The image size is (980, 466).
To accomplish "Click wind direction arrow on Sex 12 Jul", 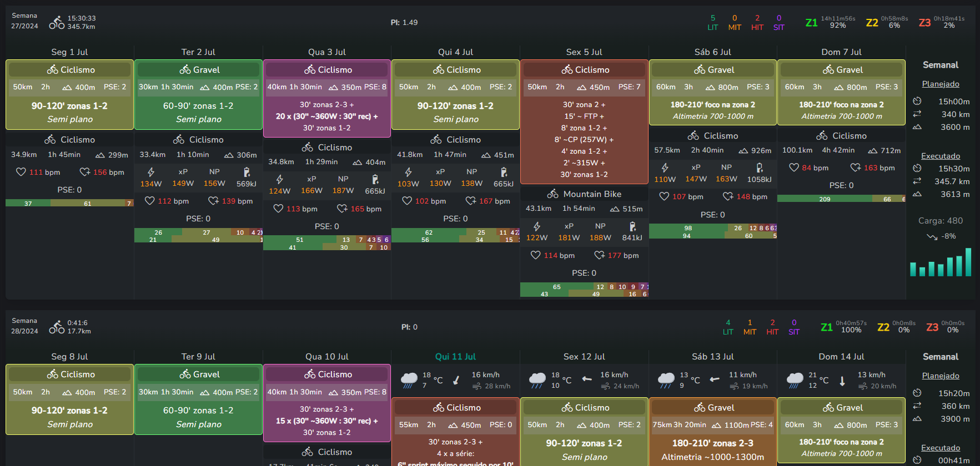I will pos(587,379).
